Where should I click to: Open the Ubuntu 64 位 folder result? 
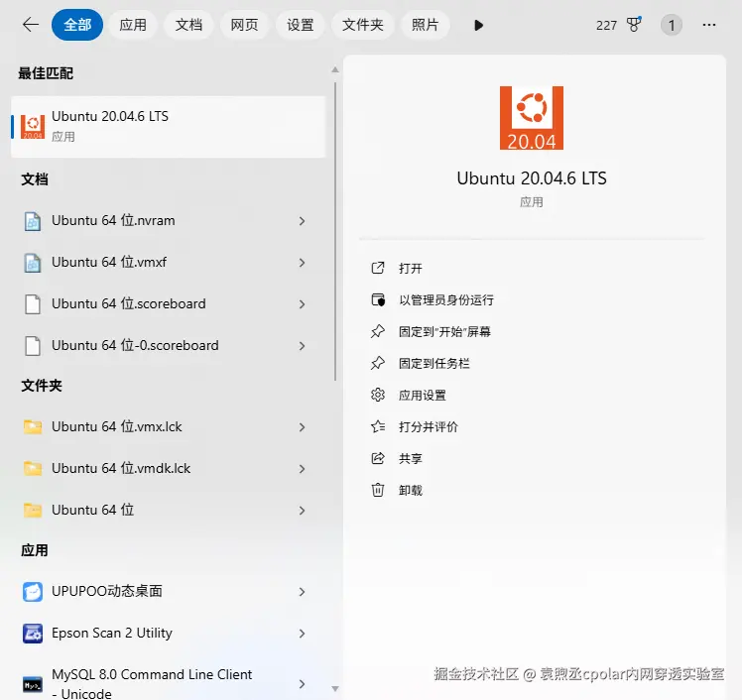coord(168,511)
